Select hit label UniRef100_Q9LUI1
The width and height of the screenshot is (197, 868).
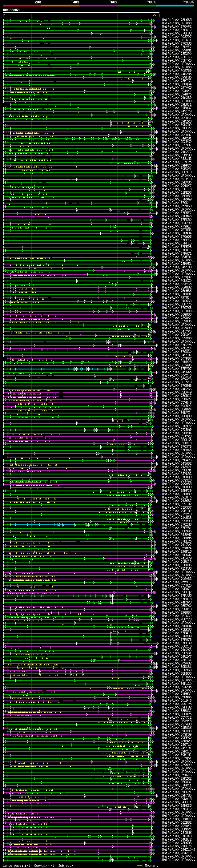(177, 104)
